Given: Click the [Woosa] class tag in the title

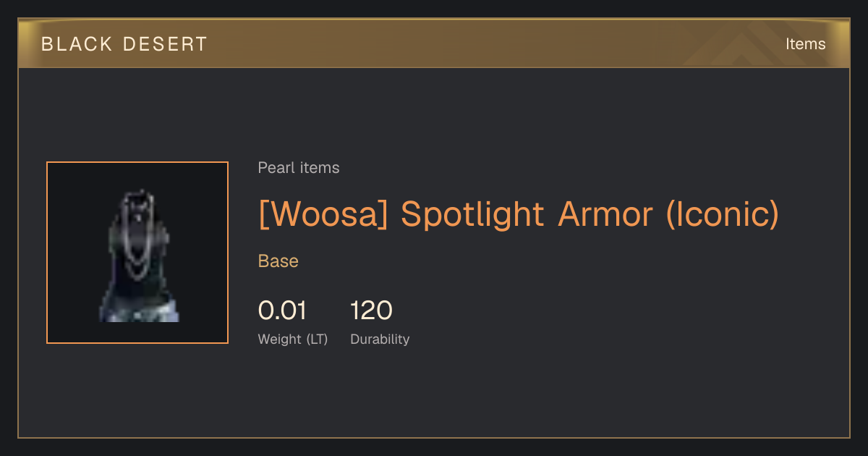Looking at the screenshot, I should 323,214.
